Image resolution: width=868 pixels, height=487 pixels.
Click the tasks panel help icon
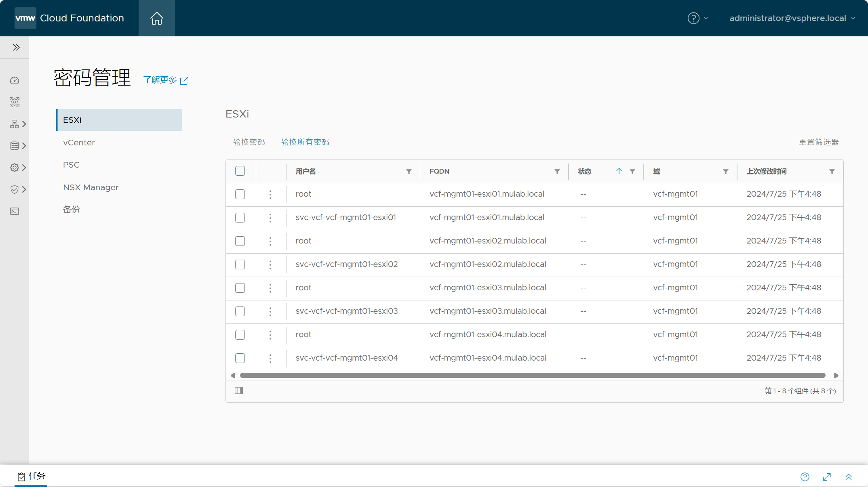[x=805, y=477]
